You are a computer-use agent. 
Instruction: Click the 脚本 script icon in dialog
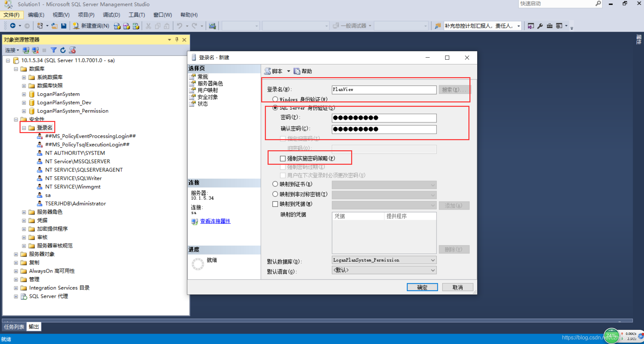tap(268, 71)
